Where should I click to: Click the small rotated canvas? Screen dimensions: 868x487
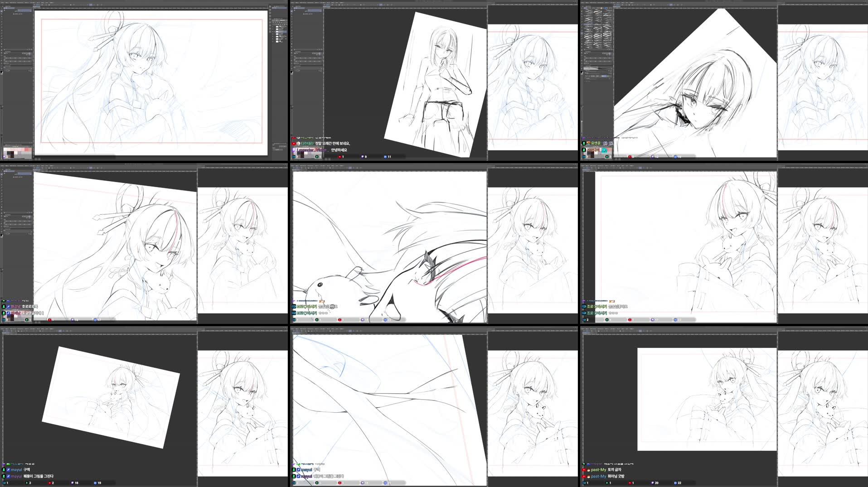pyautogui.click(x=111, y=397)
